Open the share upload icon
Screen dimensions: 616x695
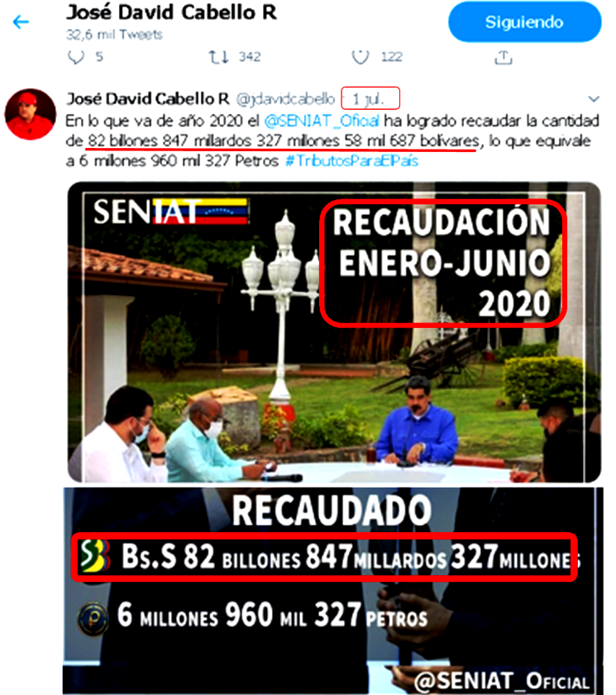(504, 57)
